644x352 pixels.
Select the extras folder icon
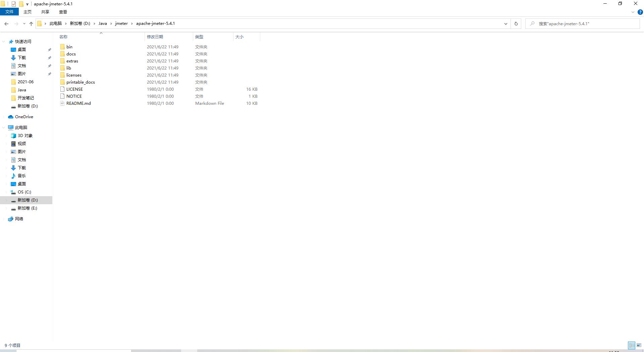[x=62, y=61]
